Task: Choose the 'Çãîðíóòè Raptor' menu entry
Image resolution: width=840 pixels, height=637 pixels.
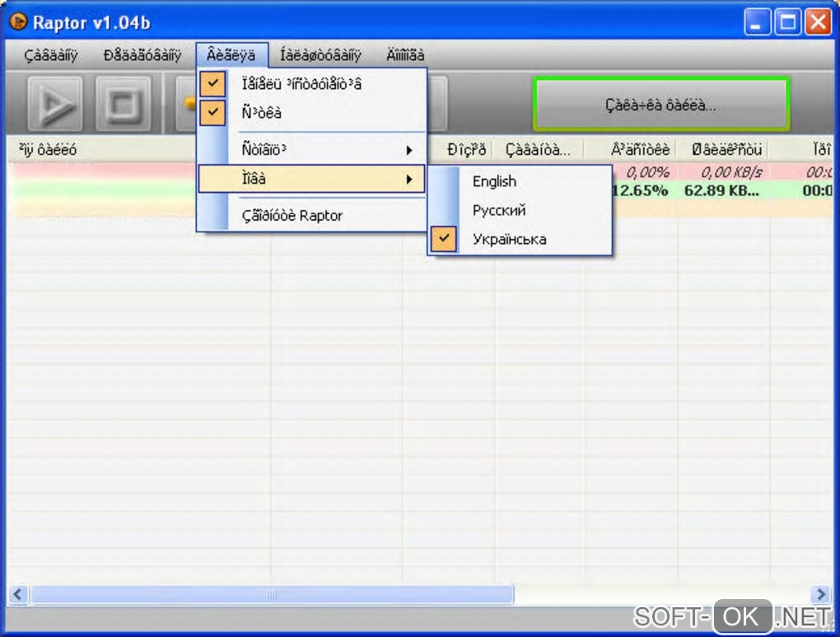Action: [312, 216]
